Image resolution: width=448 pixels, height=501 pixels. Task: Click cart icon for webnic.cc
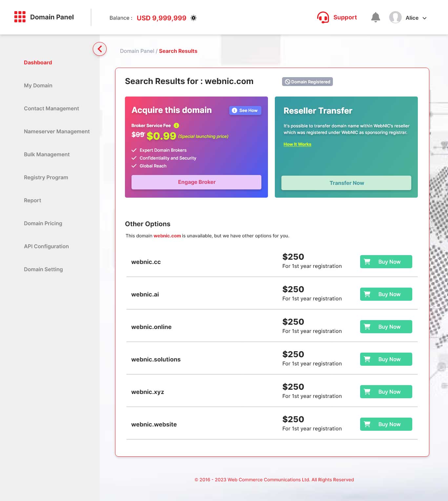point(367,262)
